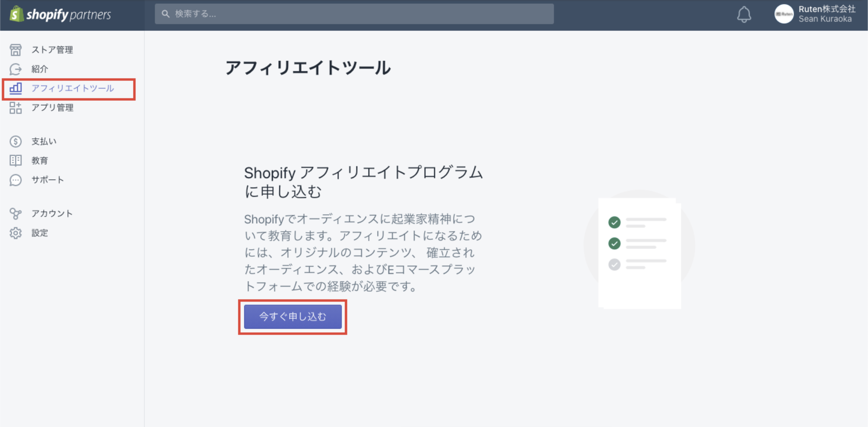
Task: Click the アフィリエイトツール page heading
Action: (308, 68)
